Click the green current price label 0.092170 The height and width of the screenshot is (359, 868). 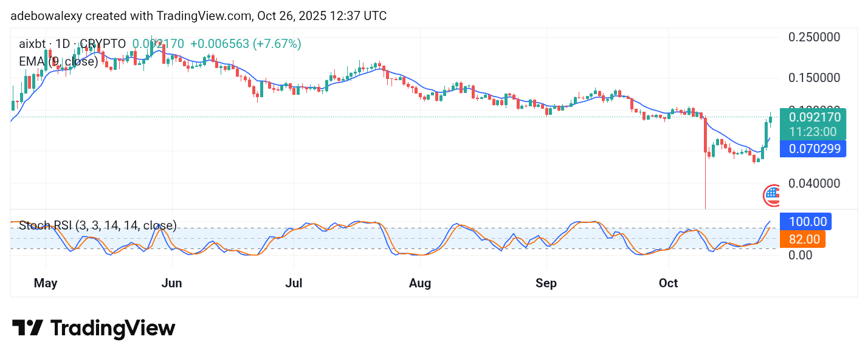815,117
